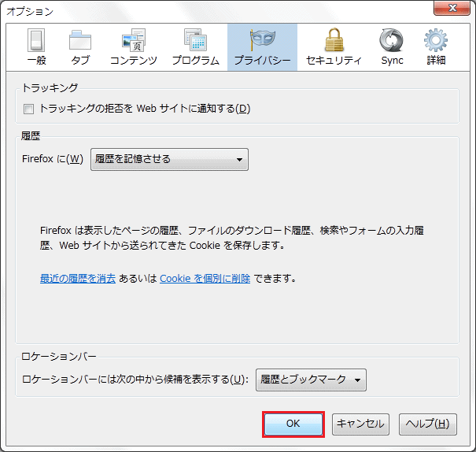Viewport: 476px width, 452px height.
Task: Click the キャンセル button
Action: coord(360,424)
